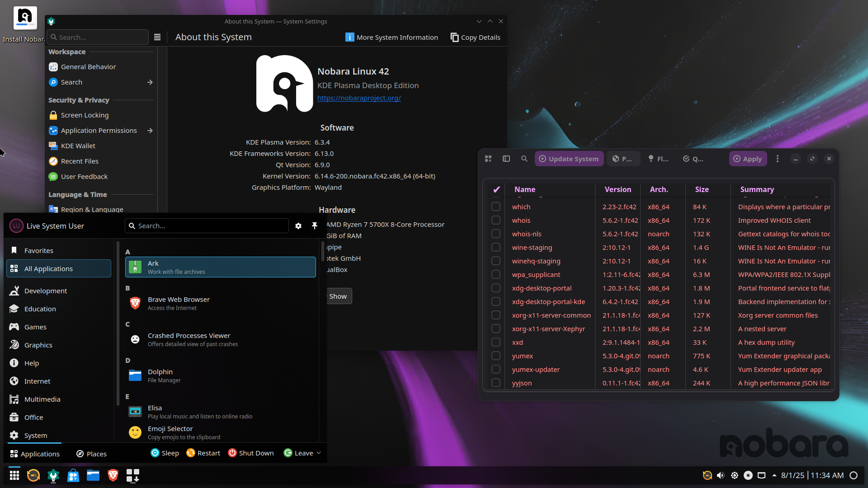Open volume control in system tray
The width and height of the screenshot is (868, 488).
coord(721,475)
